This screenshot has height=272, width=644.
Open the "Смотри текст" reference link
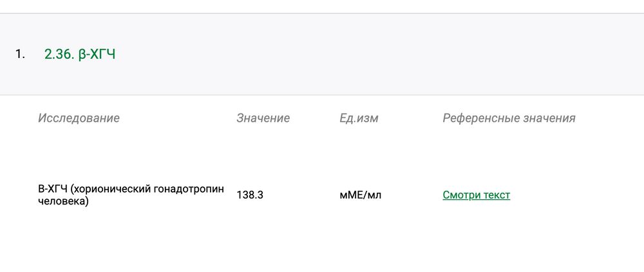476,195
